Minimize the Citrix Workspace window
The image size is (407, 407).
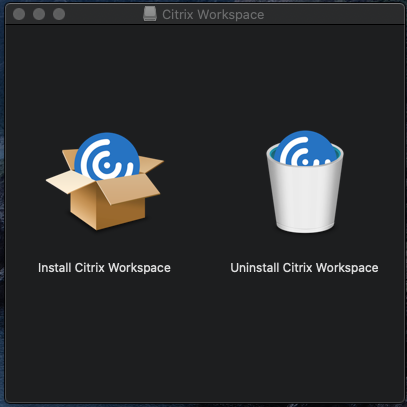[39, 14]
